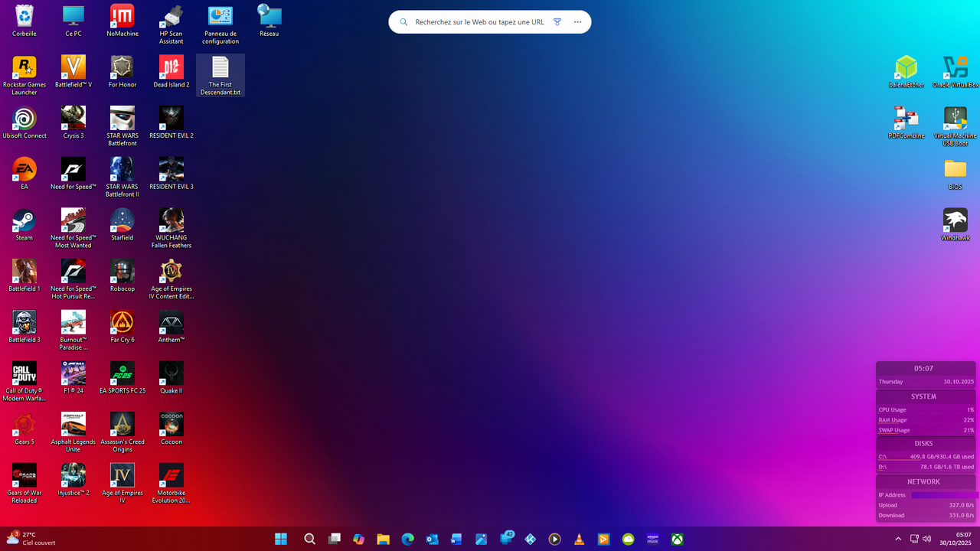Expand hidden system tray icons chevron
Screen dimensions: 980x551
[x=898, y=540]
